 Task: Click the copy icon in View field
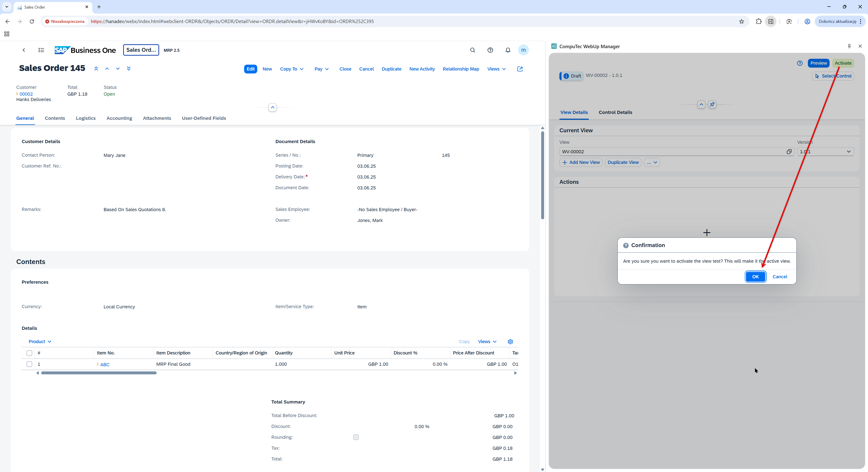[x=789, y=152]
